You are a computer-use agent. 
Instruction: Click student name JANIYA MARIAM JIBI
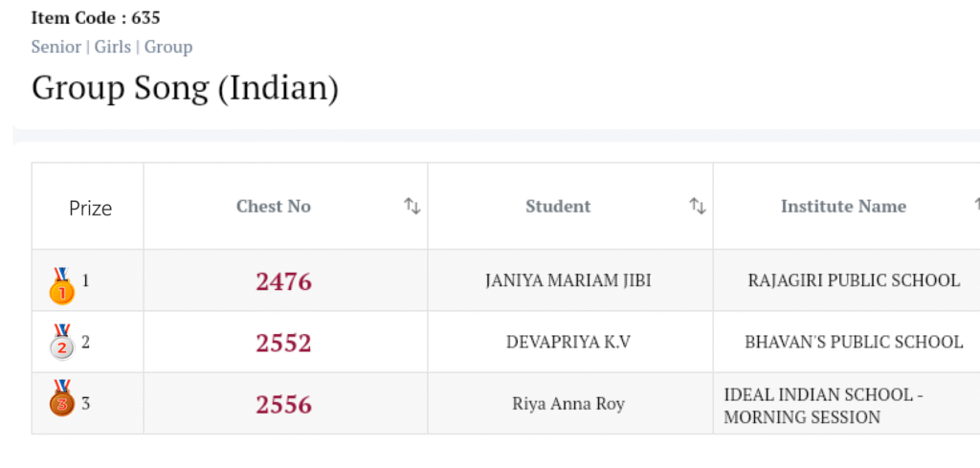point(568,280)
